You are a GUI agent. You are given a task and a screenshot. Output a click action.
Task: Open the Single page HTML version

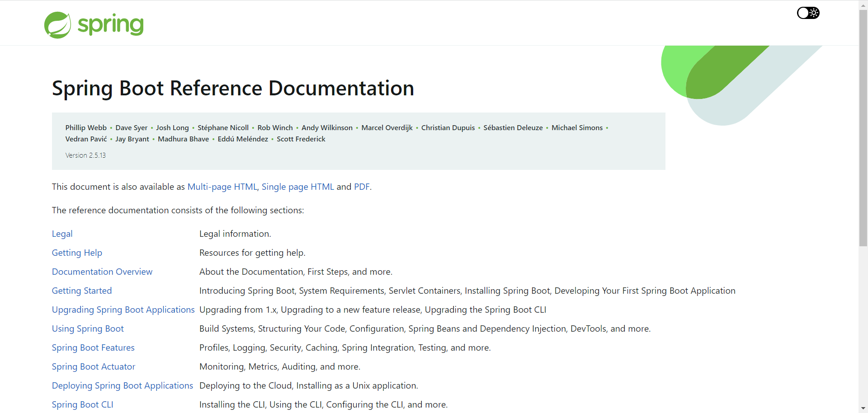tap(298, 187)
